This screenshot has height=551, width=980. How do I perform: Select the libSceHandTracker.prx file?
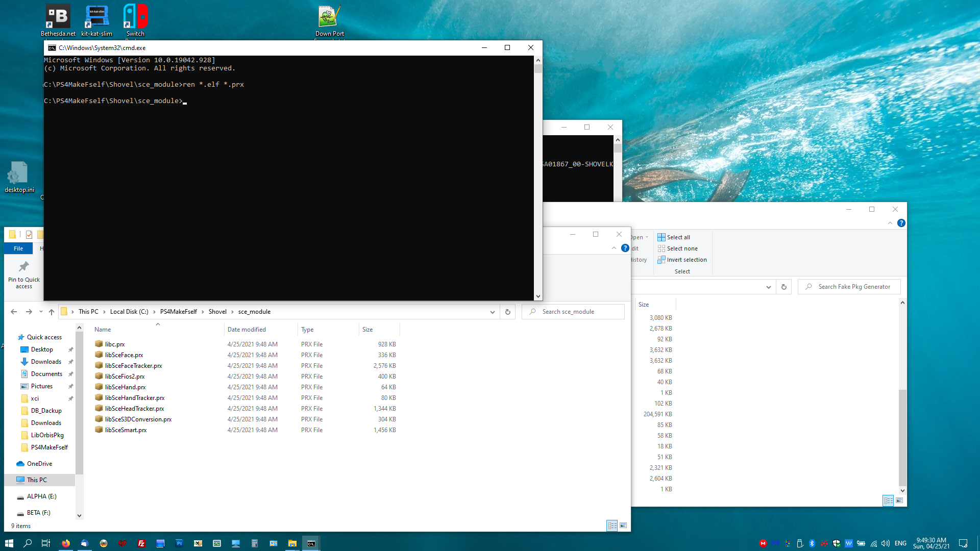click(135, 398)
